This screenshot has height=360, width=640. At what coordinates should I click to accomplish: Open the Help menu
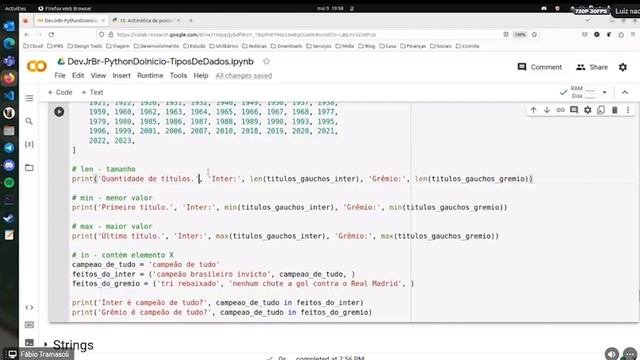click(201, 76)
